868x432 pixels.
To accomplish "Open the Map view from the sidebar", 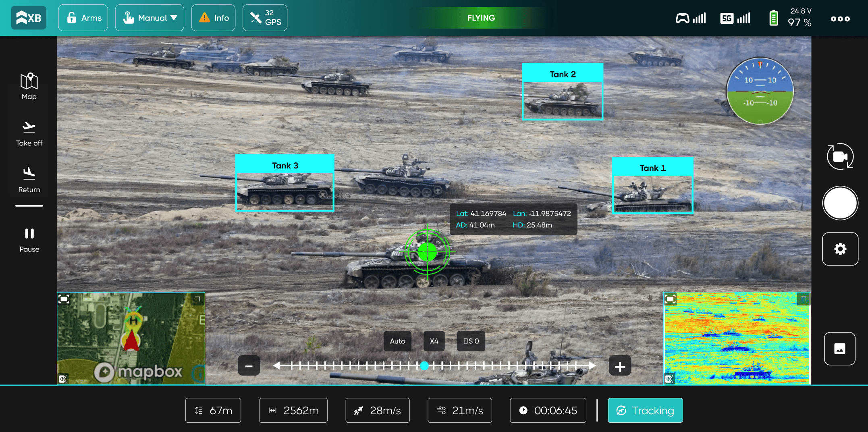I will (x=29, y=86).
